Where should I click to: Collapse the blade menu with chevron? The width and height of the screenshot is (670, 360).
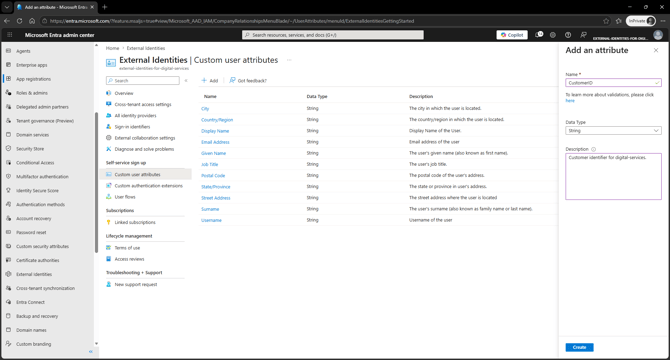(186, 80)
